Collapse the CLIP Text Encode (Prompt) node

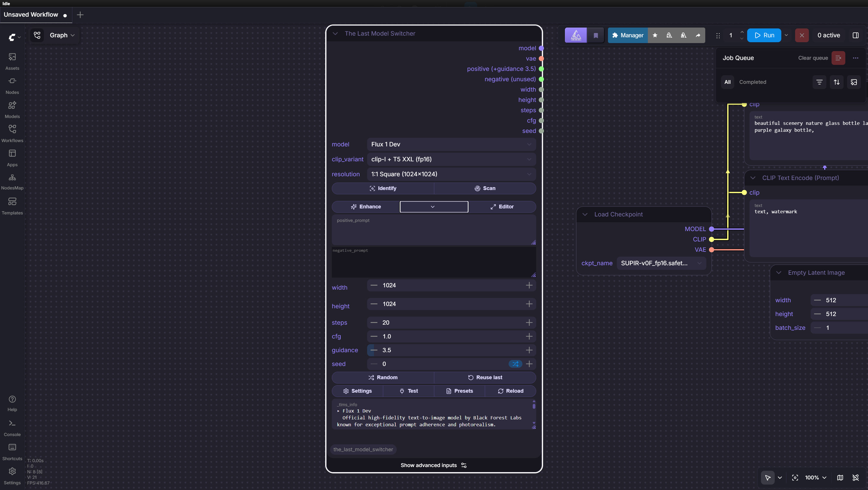[753, 178]
